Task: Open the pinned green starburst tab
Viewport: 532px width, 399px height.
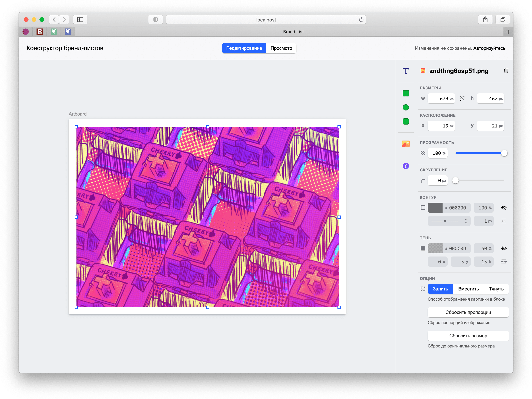Action: click(x=54, y=32)
